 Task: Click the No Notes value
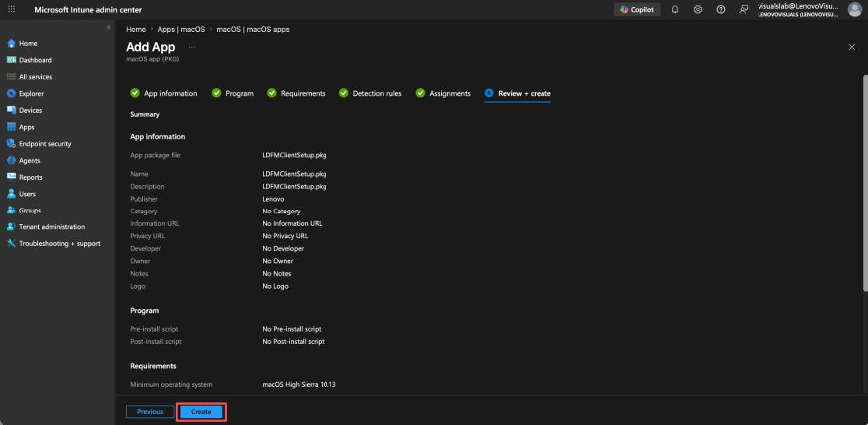click(277, 274)
